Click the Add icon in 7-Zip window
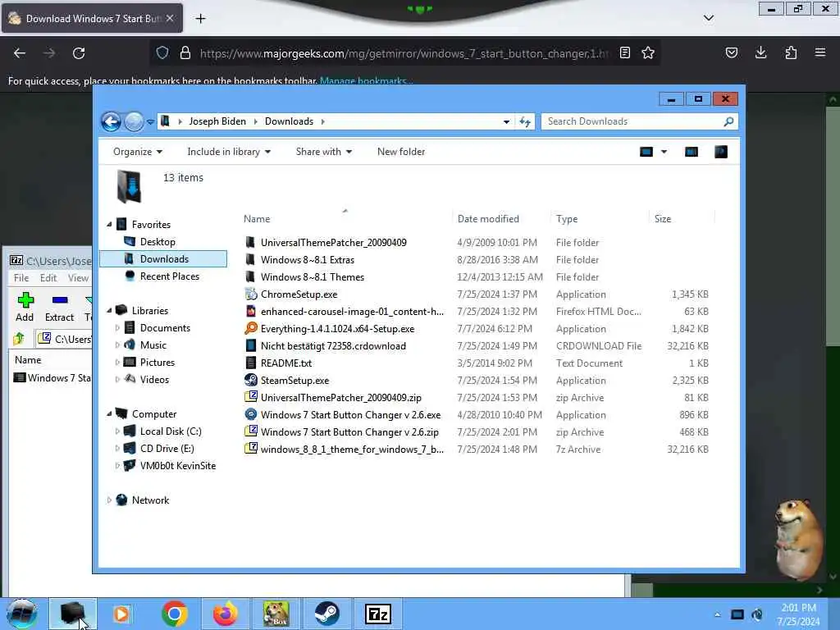 pos(25,307)
